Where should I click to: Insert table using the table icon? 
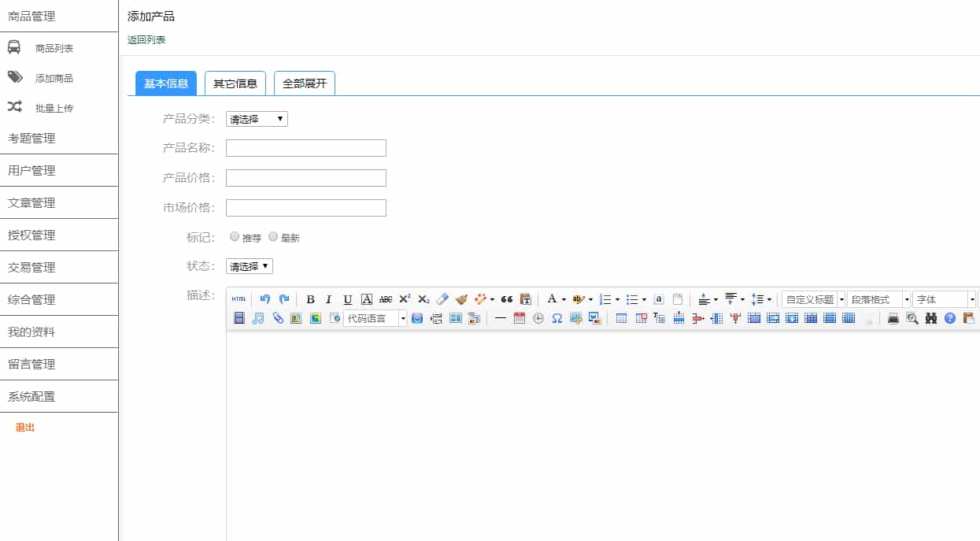click(622, 318)
